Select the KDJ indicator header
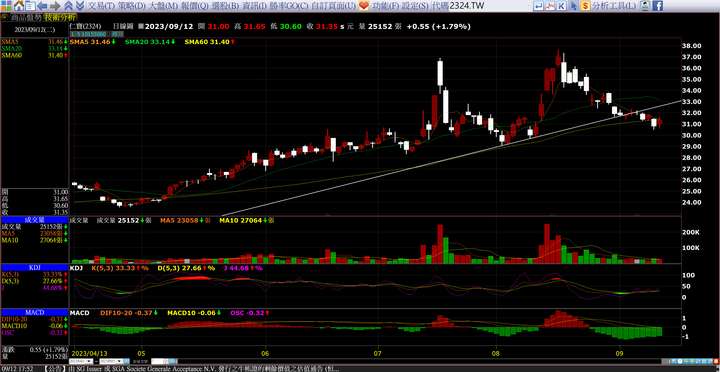 (x=34, y=267)
